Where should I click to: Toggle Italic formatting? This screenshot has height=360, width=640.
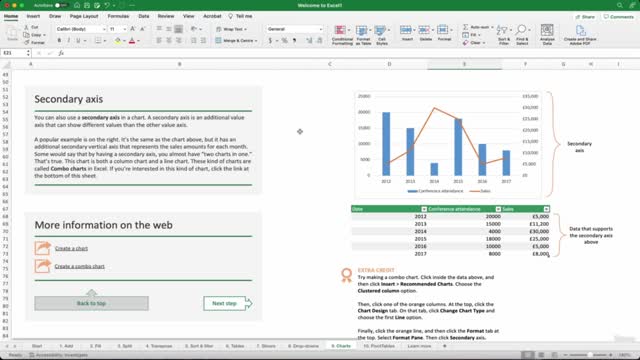click(69, 41)
